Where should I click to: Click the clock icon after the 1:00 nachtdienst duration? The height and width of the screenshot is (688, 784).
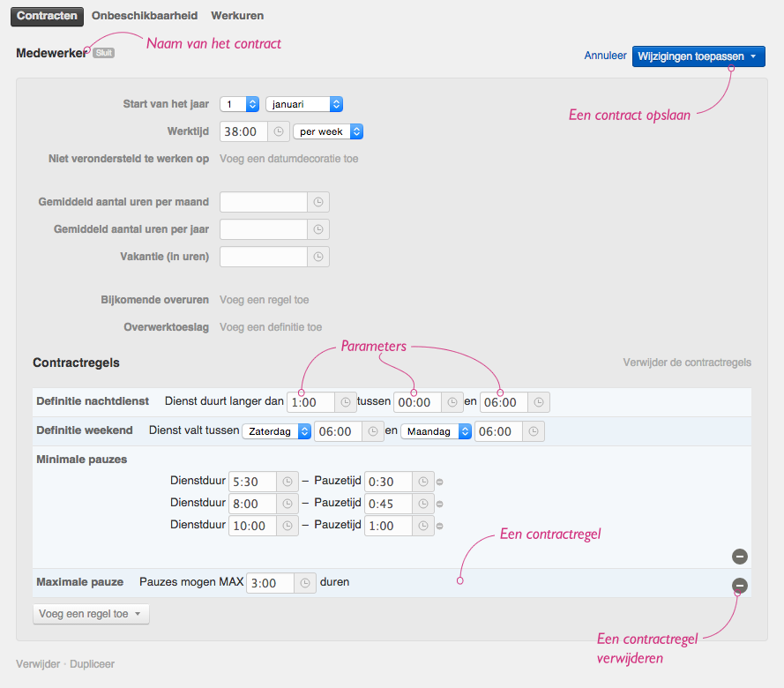347,402
